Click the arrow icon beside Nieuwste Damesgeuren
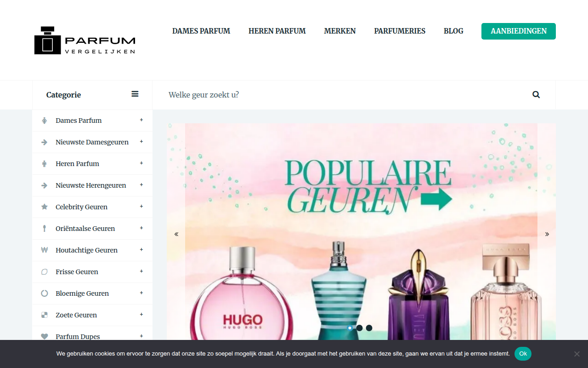 (x=45, y=142)
